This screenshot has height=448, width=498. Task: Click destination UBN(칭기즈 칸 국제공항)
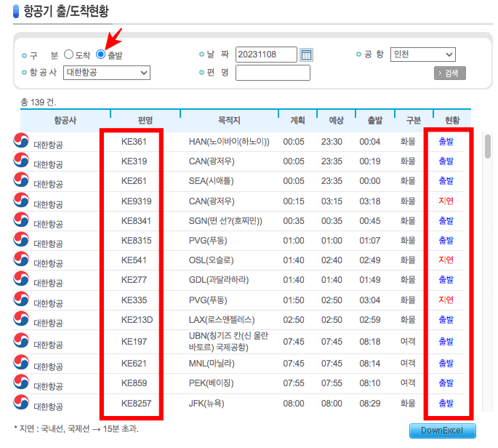point(229,341)
